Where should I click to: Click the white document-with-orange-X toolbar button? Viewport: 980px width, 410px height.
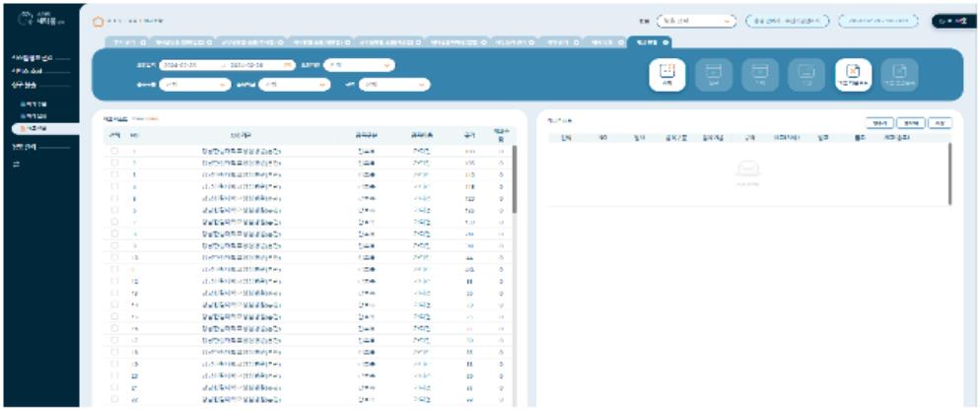(853, 75)
